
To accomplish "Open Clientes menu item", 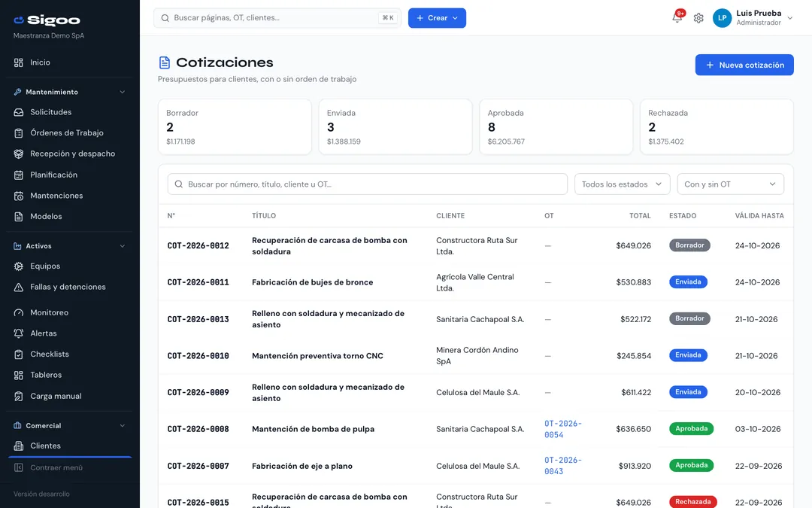I will 46,446.
